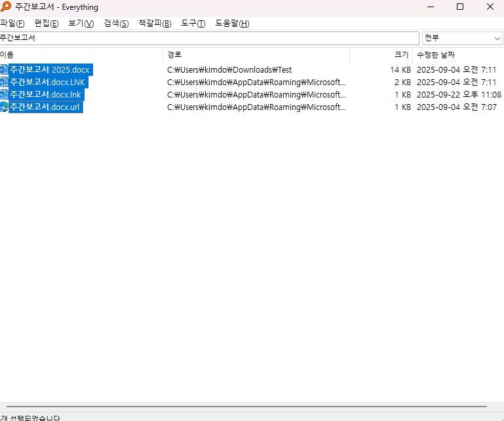
Task: Click date 2025-09-04 오전 7:07
Action: (x=456, y=107)
